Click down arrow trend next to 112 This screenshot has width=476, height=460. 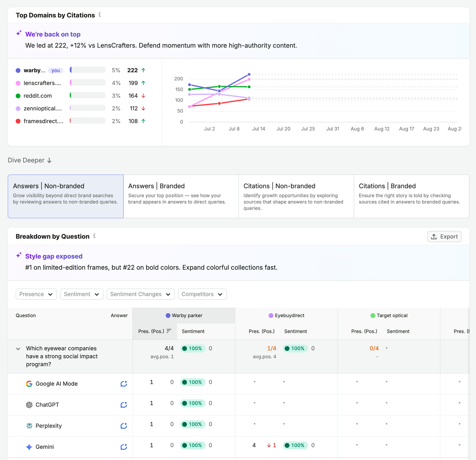[143, 108]
